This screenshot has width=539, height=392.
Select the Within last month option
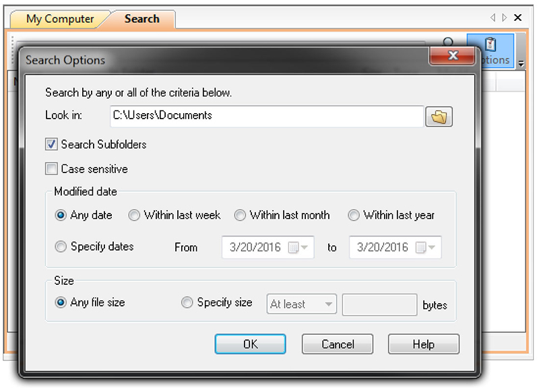pyautogui.click(x=240, y=216)
